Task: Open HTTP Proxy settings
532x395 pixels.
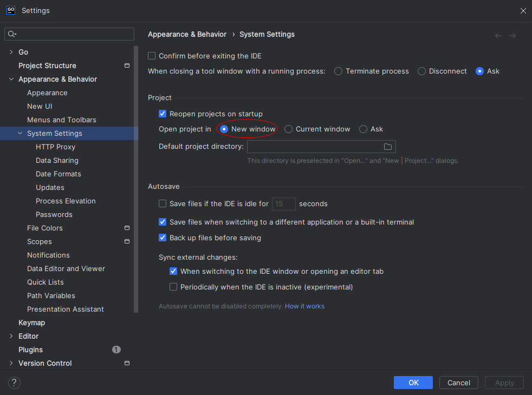Action: point(55,147)
